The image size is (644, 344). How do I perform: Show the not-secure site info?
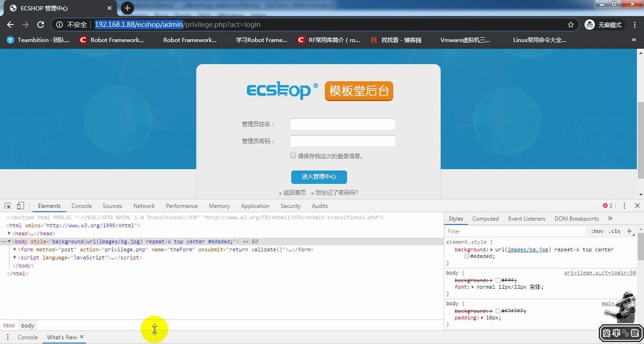[x=72, y=25]
